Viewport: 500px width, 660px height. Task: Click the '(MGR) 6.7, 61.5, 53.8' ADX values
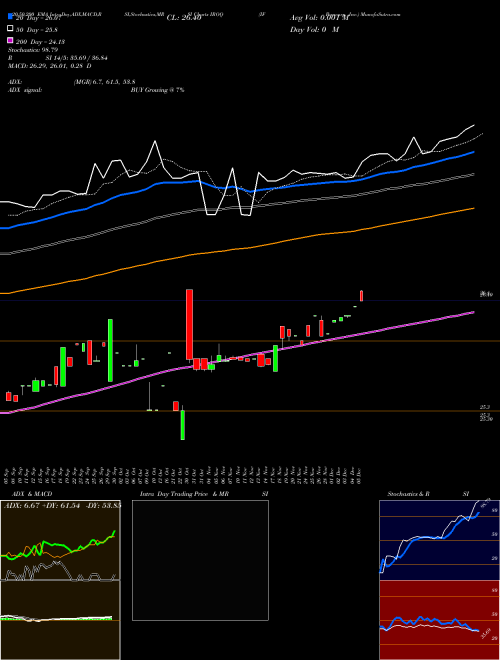coord(104,82)
